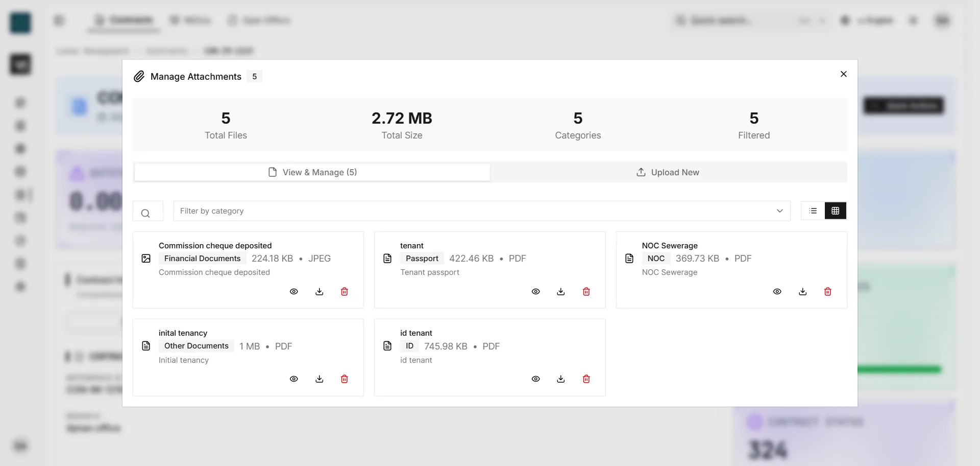Click the Financial Documents category badge
Viewport: 980px width, 466px height.
[202, 259]
